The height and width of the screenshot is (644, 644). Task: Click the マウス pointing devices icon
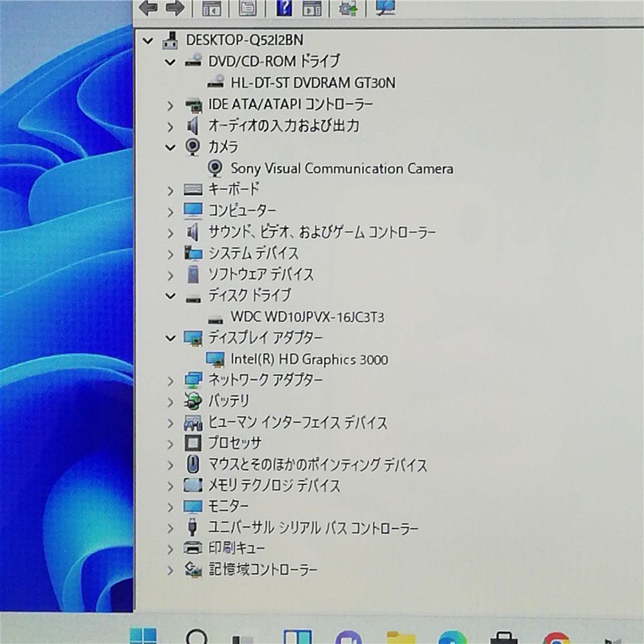[x=193, y=464]
